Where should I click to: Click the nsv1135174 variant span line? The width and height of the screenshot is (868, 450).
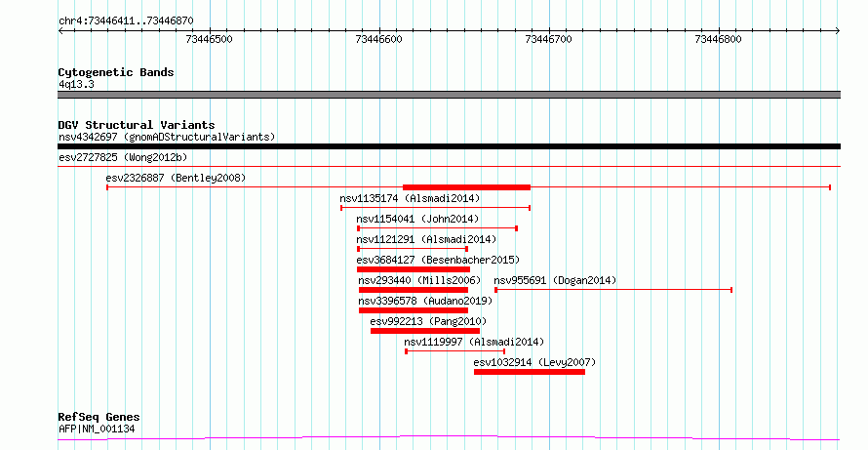coord(436,208)
